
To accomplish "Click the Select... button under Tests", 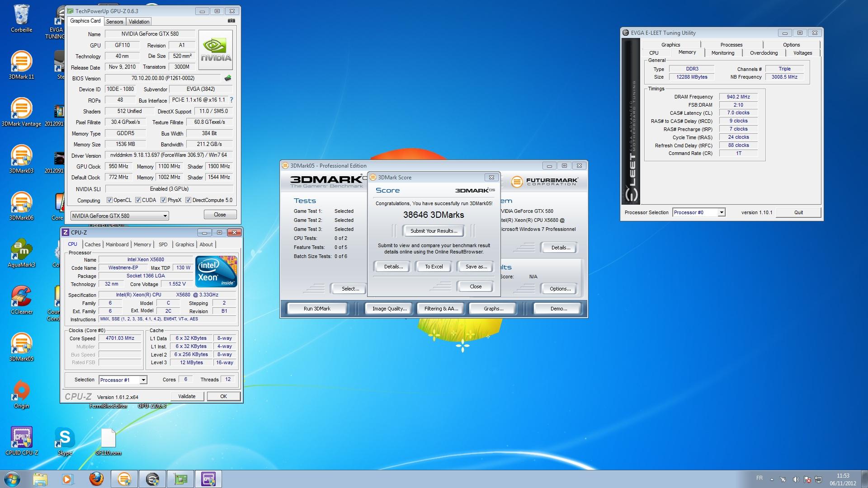I will 350,289.
